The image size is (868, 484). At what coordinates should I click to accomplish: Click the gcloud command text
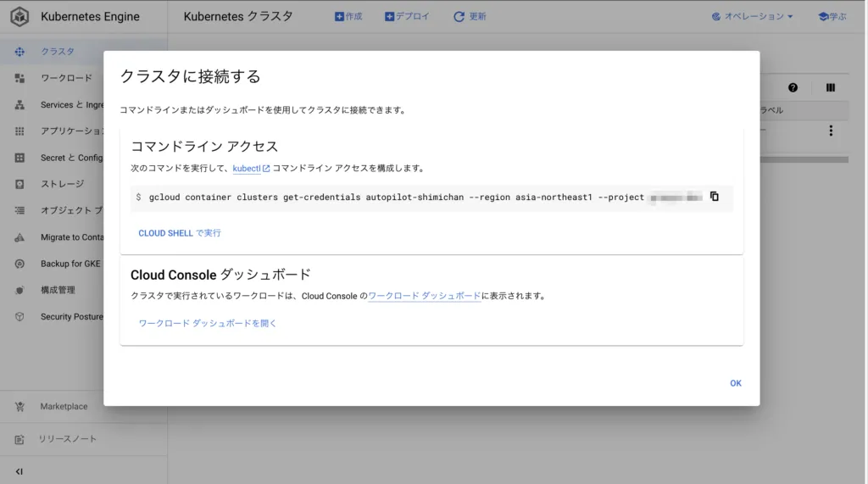point(397,197)
